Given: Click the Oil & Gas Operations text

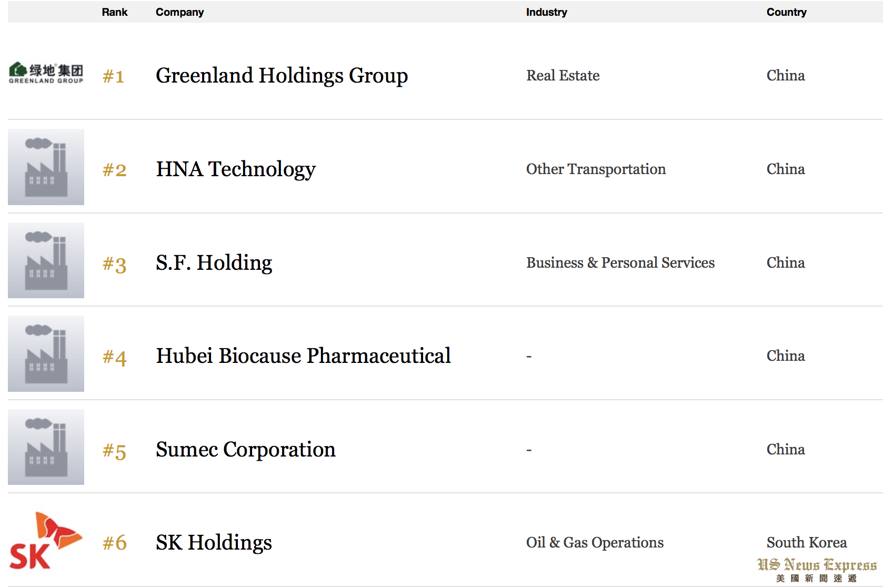Looking at the screenshot, I should [x=595, y=543].
